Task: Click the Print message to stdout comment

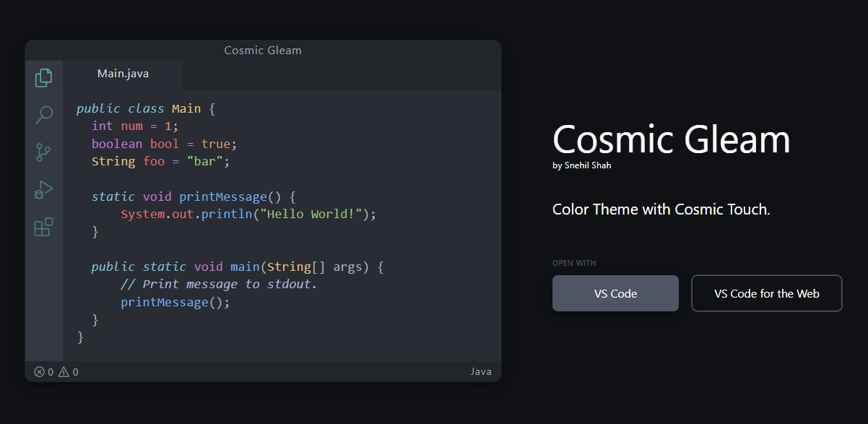Action: (219, 284)
